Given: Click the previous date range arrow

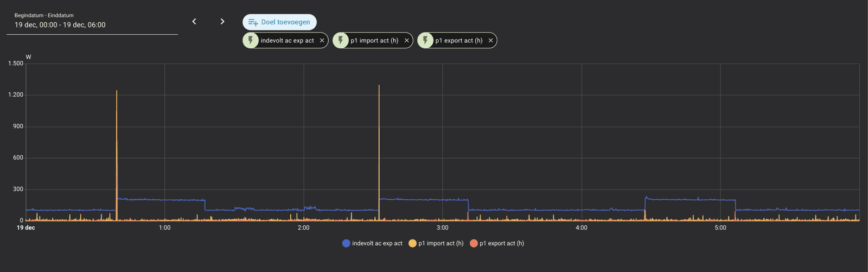Looking at the screenshot, I should [x=194, y=22].
